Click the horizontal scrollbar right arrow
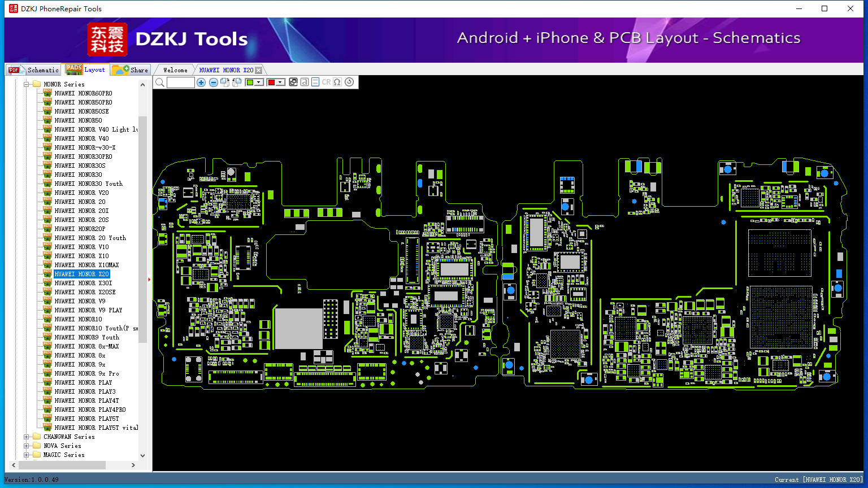The height and width of the screenshot is (488, 868). click(x=133, y=465)
